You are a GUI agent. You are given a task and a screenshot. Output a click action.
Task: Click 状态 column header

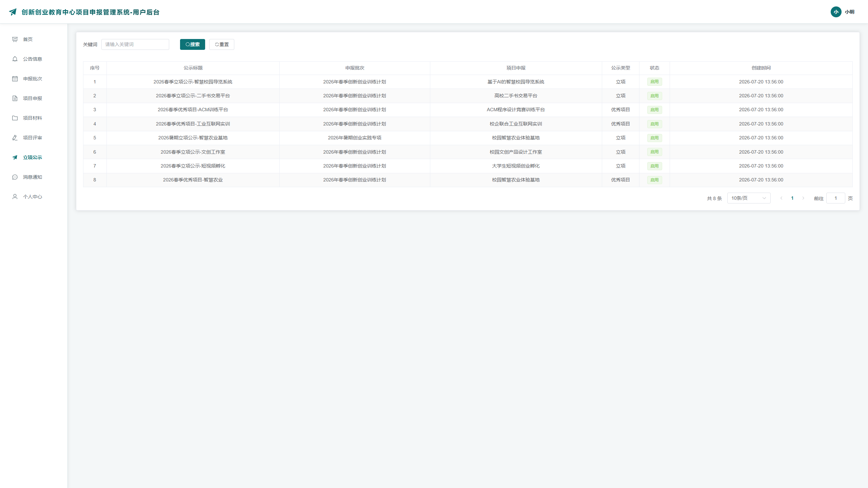[x=654, y=68]
